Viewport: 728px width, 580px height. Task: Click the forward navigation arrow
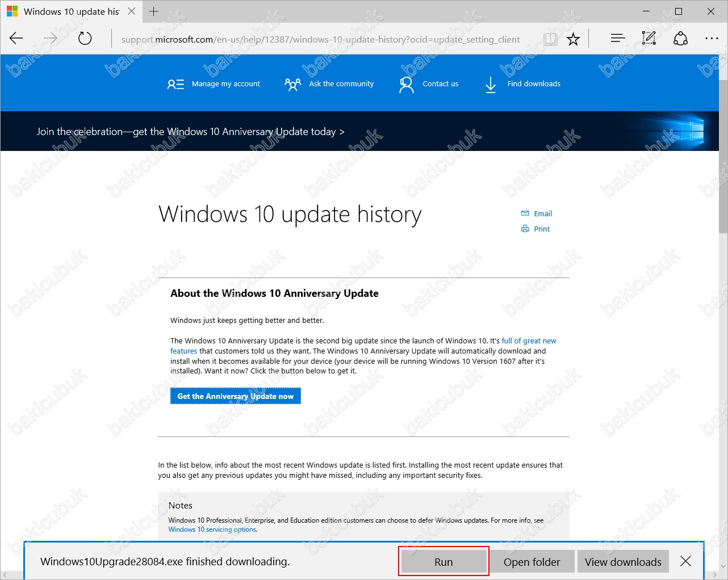(x=51, y=39)
